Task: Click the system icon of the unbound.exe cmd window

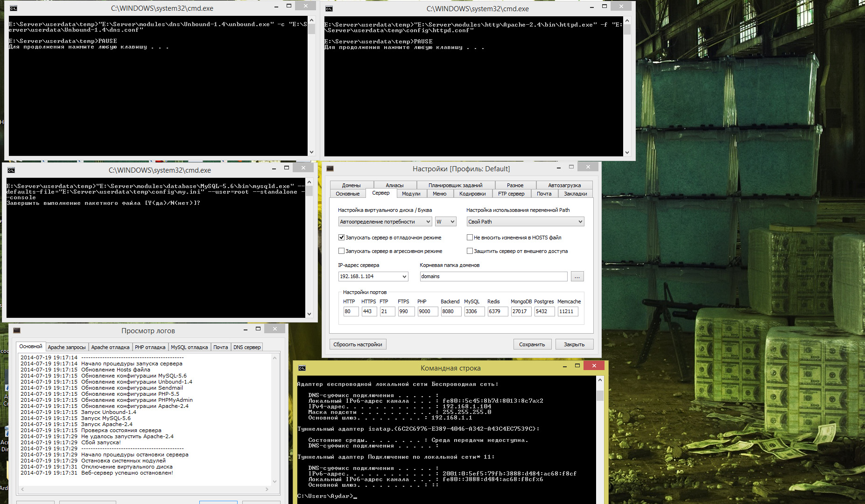Action: point(13,8)
